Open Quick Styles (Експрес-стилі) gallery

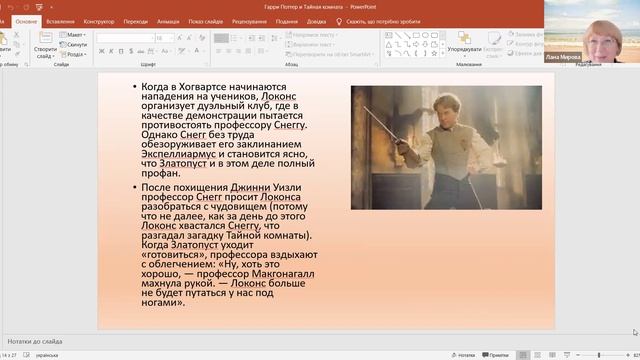[x=493, y=45]
